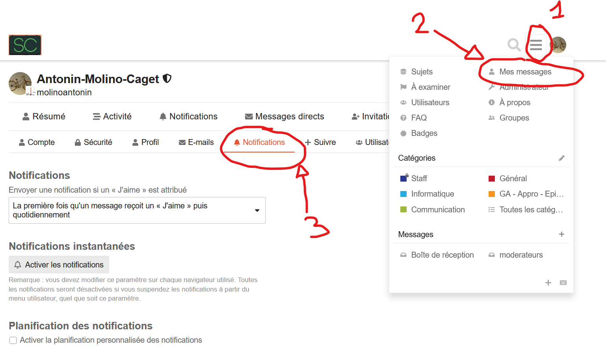Enable custom notification scheduling checkbox
This screenshot has height=364, width=606.
pyautogui.click(x=13, y=340)
